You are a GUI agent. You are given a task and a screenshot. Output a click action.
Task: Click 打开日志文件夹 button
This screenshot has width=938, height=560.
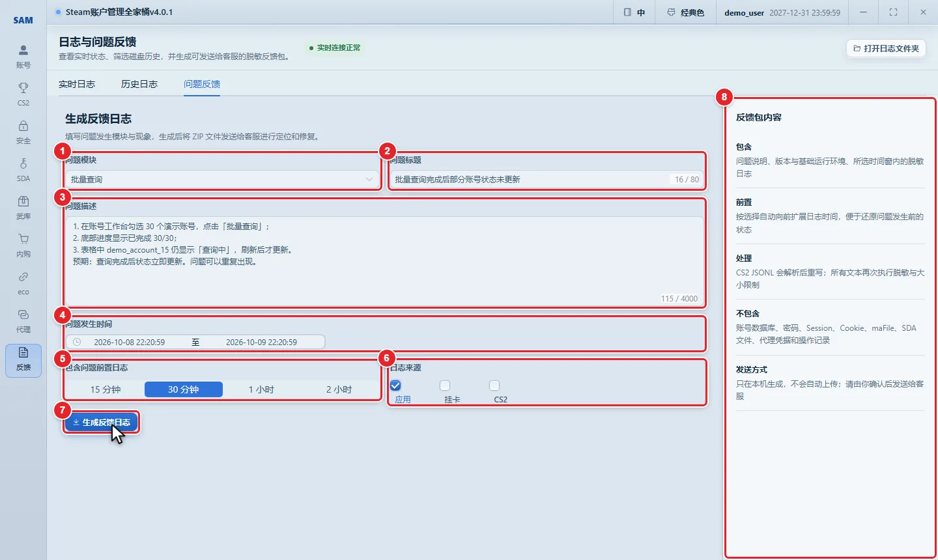click(x=886, y=48)
